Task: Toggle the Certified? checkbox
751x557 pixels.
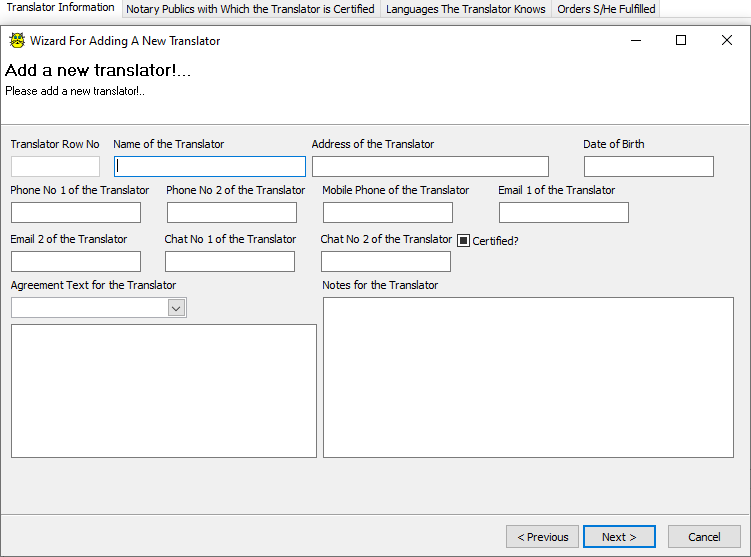Action: pyautogui.click(x=463, y=240)
